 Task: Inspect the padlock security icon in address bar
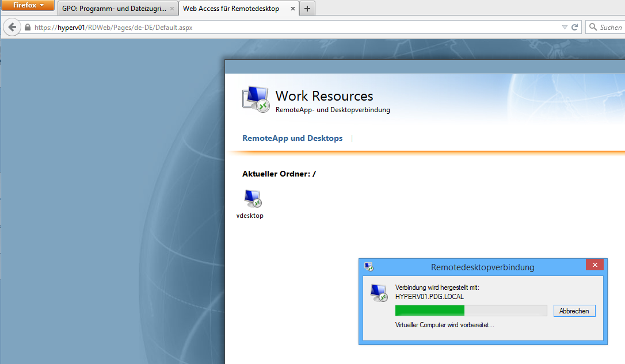[26, 26]
